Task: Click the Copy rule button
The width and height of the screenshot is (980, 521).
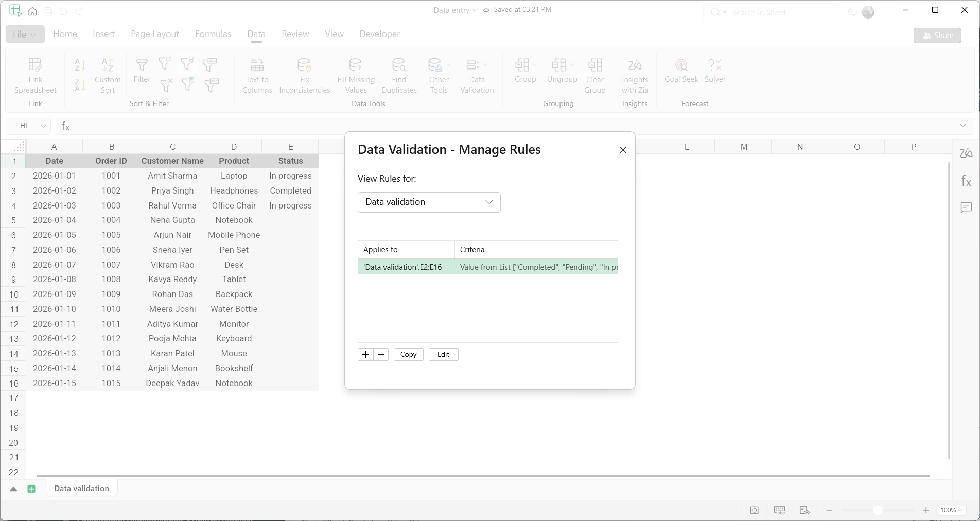Action: tap(408, 354)
